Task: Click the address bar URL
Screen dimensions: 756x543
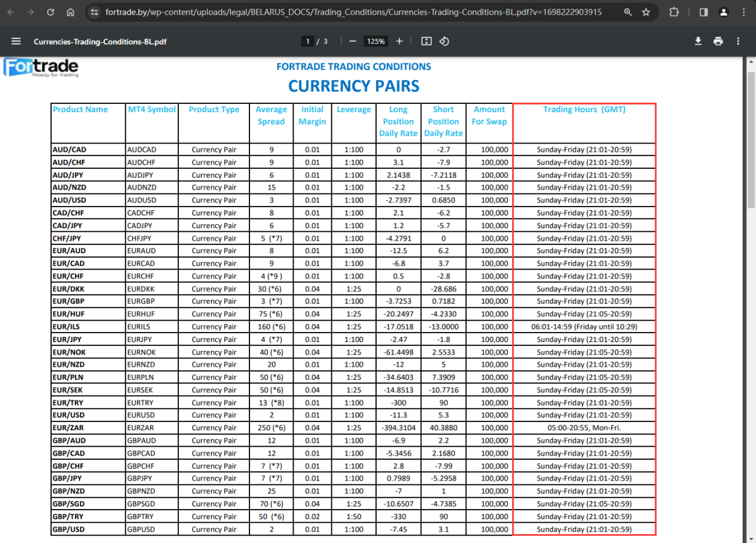Action: coord(353,12)
